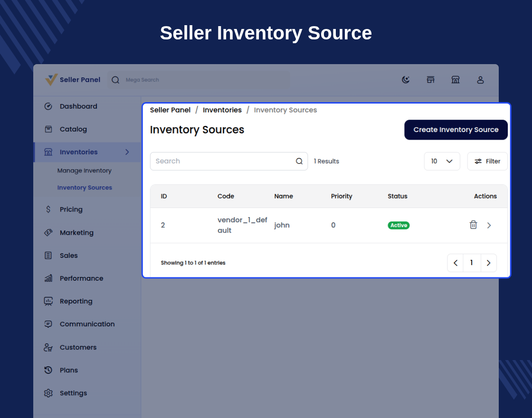Sort by Priority column header
Viewport: 532px width, 418px height.
pyautogui.click(x=342, y=196)
